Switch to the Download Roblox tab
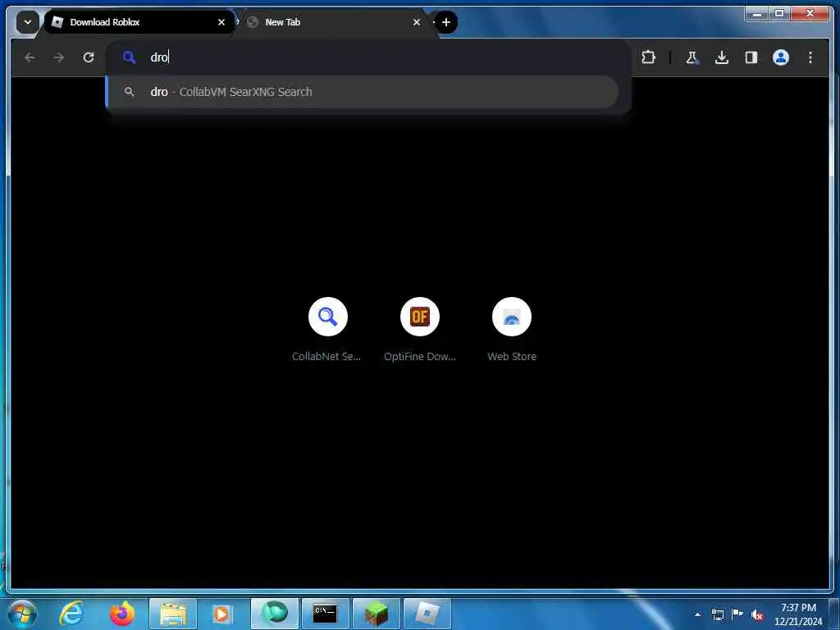The image size is (840, 630). (x=138, y=22)
